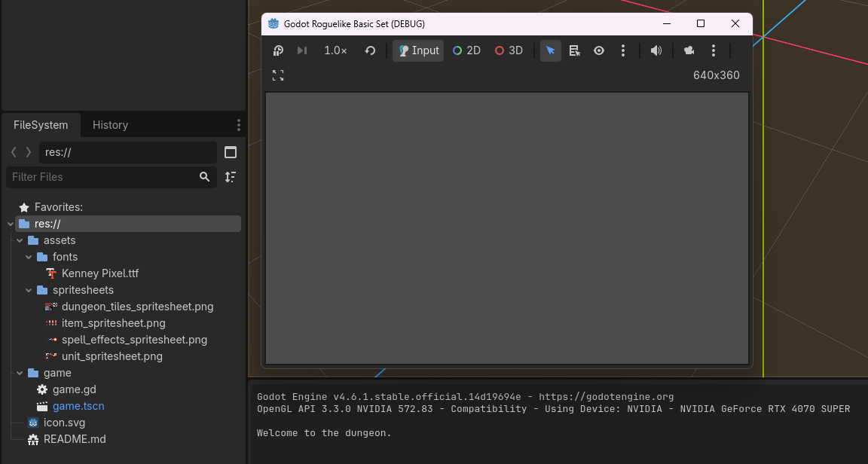The image size is (868, 464).
Task: Click the suspend/pause game icon
Action: [278, 50]
